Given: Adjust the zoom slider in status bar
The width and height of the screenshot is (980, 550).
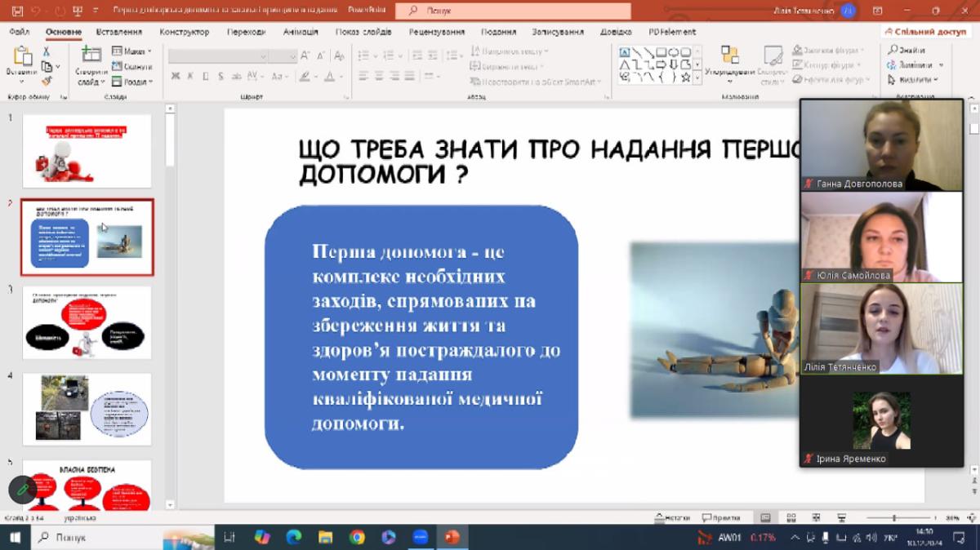Looking at the screenshot, I should [x=894, y=517].
